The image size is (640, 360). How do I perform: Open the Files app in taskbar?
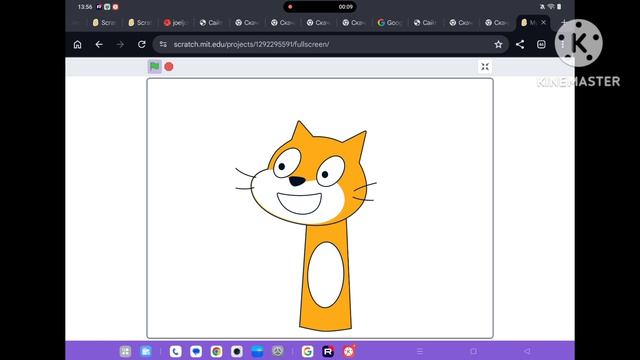click(146, 351)
